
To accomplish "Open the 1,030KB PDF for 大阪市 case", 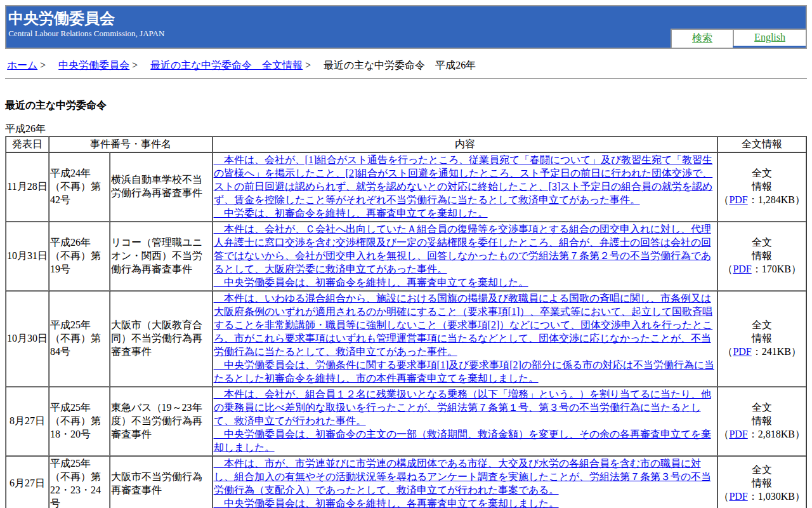I will (738, 497).
